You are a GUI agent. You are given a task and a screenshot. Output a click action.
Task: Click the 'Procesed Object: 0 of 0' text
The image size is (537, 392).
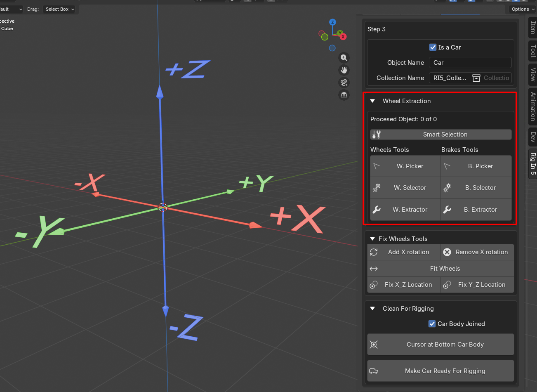click(x=403, y=119)
